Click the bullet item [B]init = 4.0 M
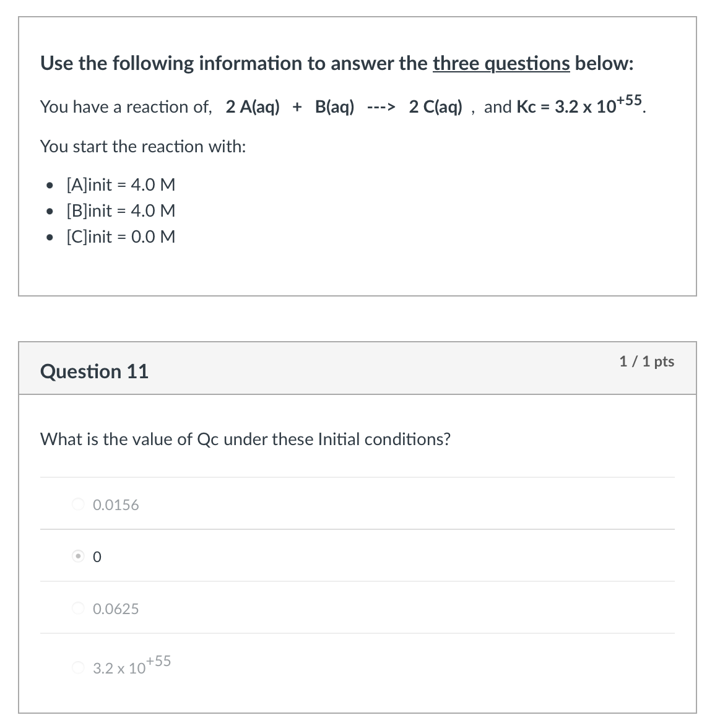This screenshot has width=707, height=728. [x=120, y=210]
